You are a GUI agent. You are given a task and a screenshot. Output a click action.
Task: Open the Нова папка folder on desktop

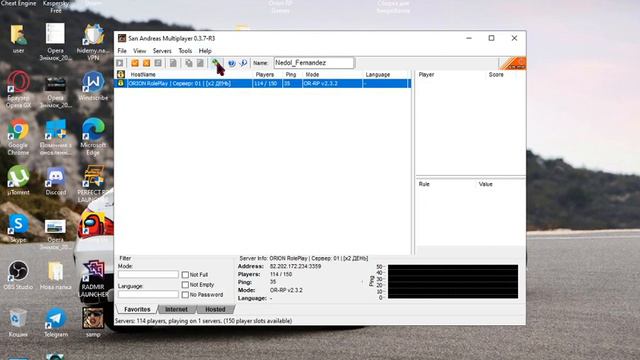pos(56,276)
